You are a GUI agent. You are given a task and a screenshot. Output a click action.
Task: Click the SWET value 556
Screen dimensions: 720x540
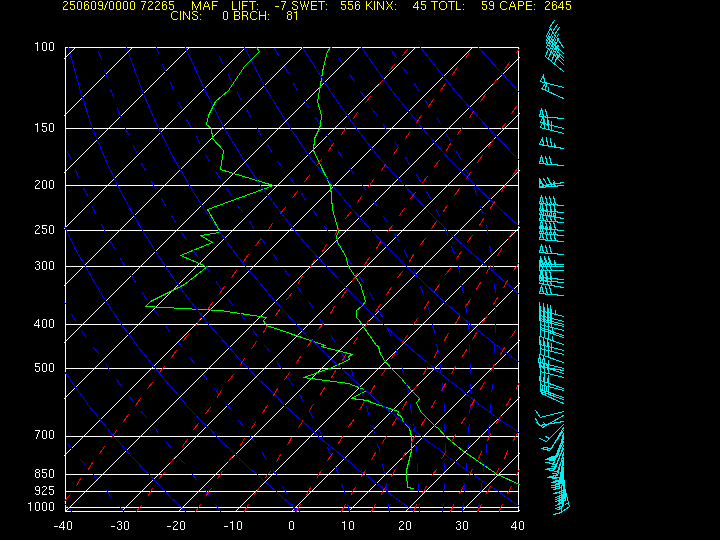(349, 6)
